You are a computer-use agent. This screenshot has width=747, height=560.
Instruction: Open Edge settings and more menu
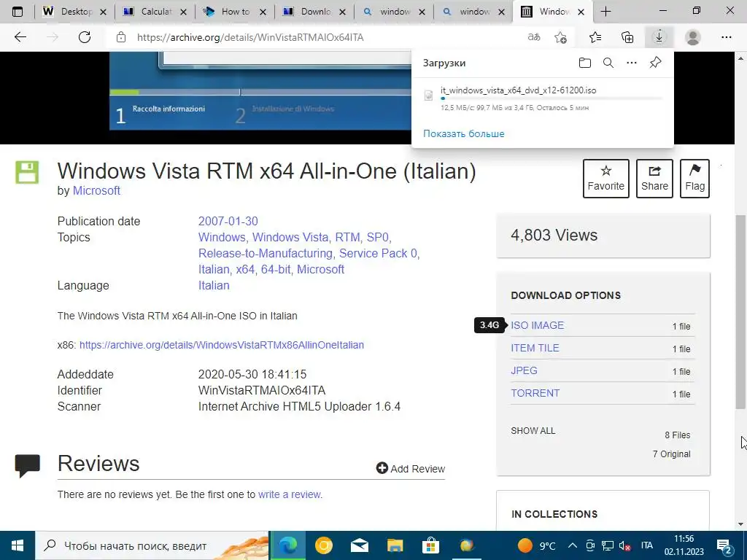pos(726,37)
